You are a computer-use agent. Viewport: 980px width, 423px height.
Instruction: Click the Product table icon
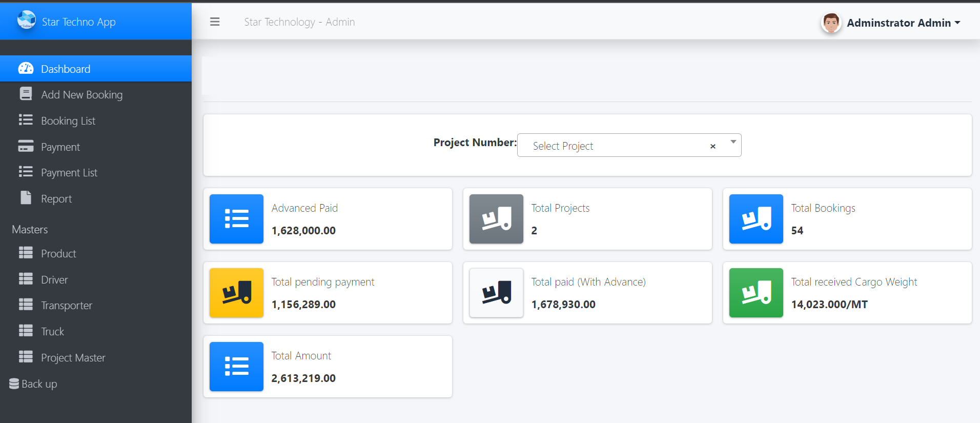26,253
